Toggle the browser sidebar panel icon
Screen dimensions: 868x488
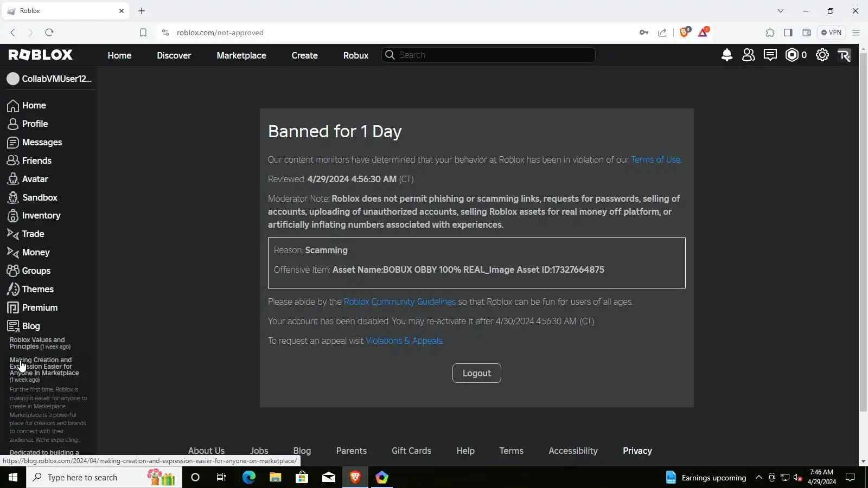(x=788, y=33)
